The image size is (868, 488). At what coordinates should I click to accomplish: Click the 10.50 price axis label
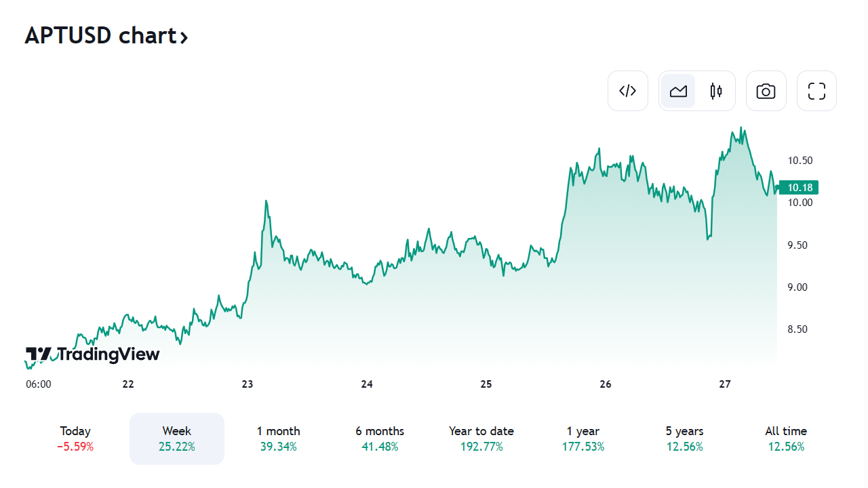tap(800, 161)
